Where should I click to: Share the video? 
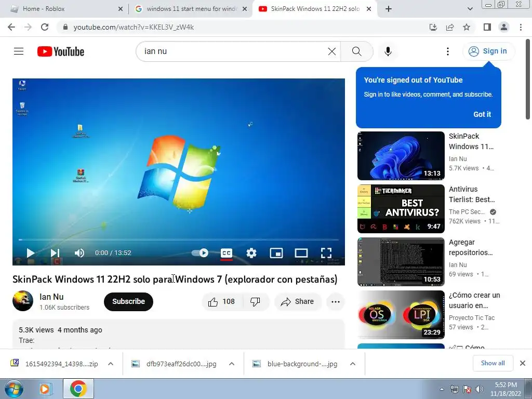pyautogui.click(x=297, y=301)
